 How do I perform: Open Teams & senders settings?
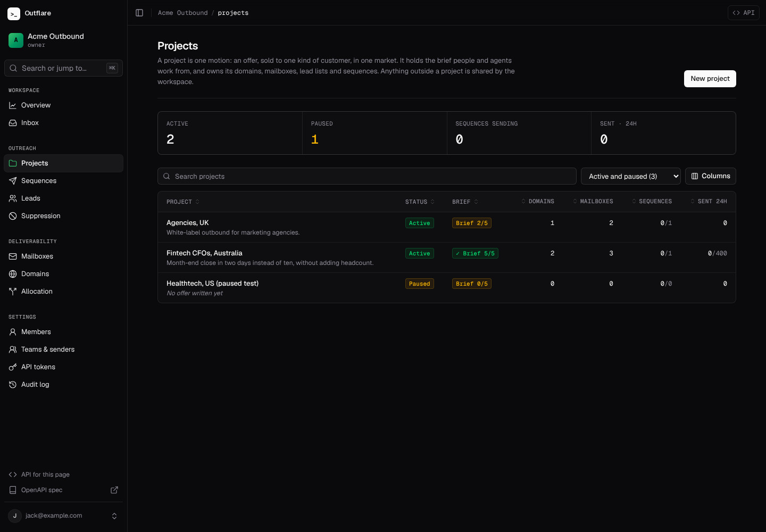tap(63, 350)
